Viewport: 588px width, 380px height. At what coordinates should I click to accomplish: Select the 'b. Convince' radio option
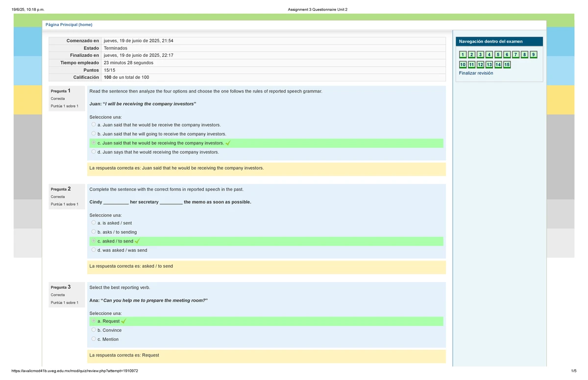(x=94, y=330)
